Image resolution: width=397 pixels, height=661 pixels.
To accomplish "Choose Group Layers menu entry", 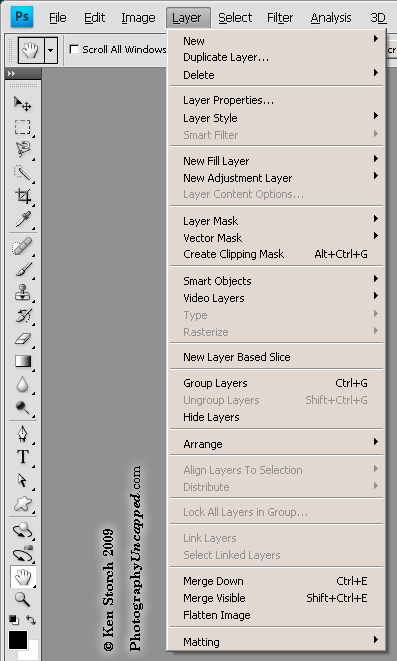I will click(276, 383).
